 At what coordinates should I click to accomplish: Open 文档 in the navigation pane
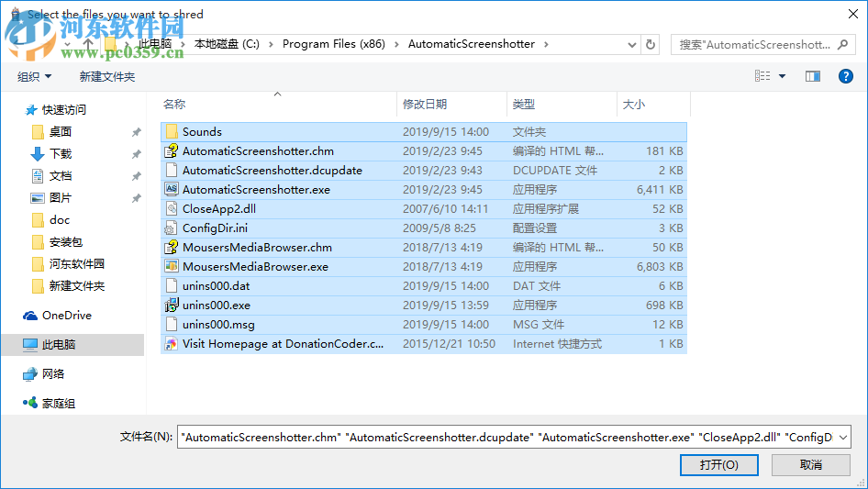61,176
